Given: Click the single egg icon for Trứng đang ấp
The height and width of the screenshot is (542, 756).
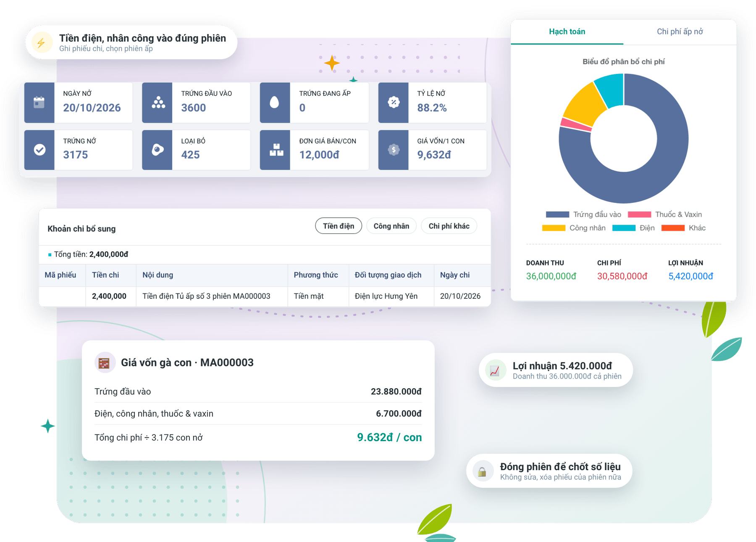Looking at the screenshot, I should point(275,103).
